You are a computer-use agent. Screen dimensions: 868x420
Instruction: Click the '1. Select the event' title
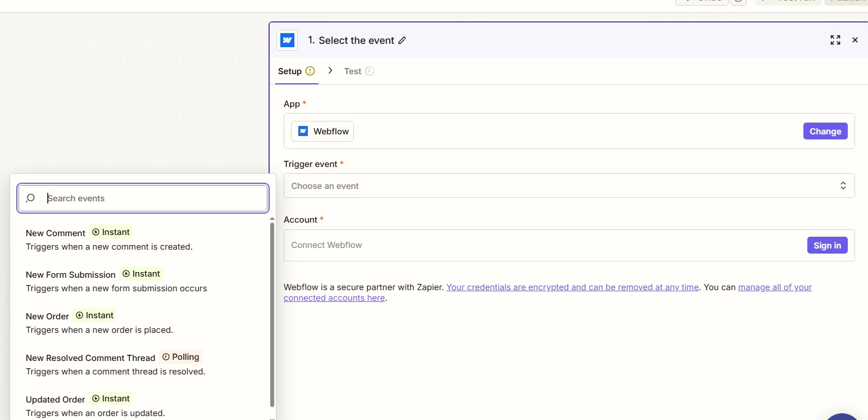pos(351,40)
